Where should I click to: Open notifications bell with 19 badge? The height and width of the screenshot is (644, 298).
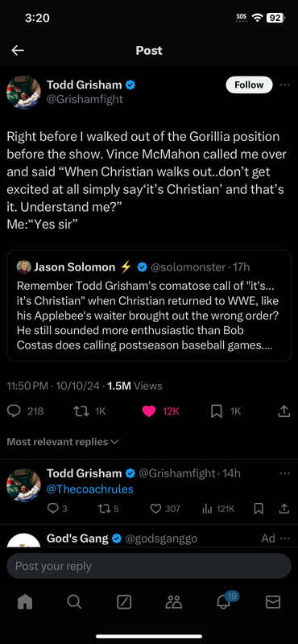pos(223,601)
